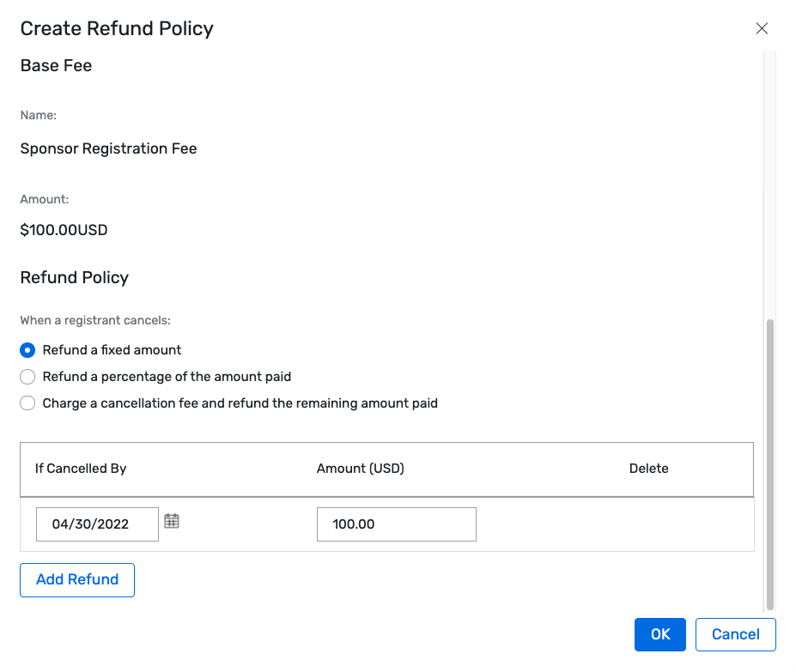This screenshot has height=672, width=796.
Task: Edit the refund amount field showing 100.00
Action: tap(396, 524)
